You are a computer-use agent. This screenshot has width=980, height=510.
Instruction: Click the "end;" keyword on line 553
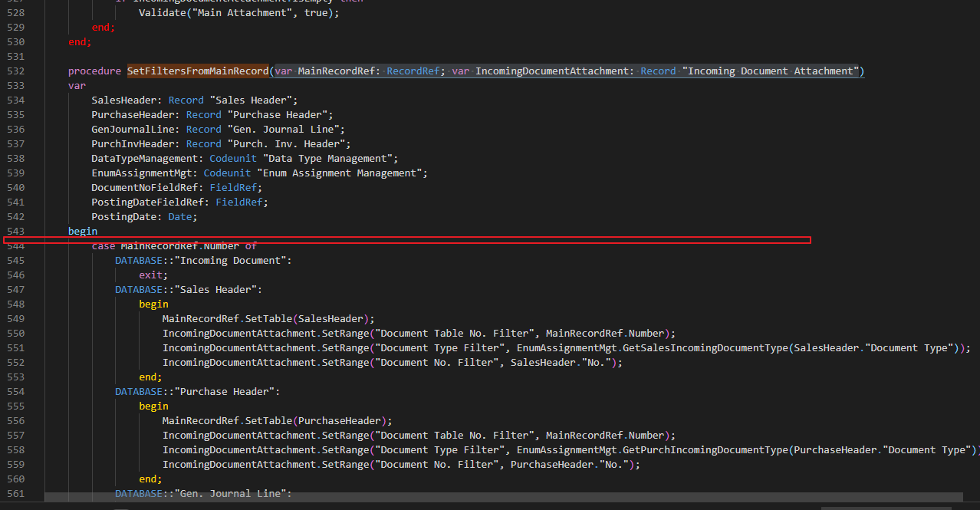(150, 377)
